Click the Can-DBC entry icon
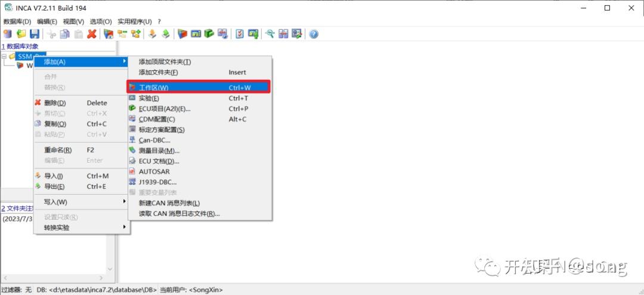 (132, 140)
